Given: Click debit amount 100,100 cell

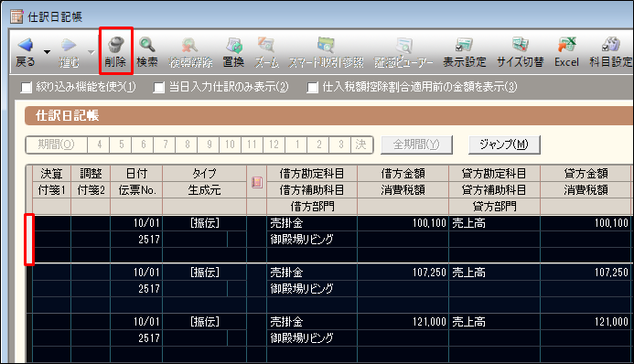Looking at the screenshot, I should (403, 223).
